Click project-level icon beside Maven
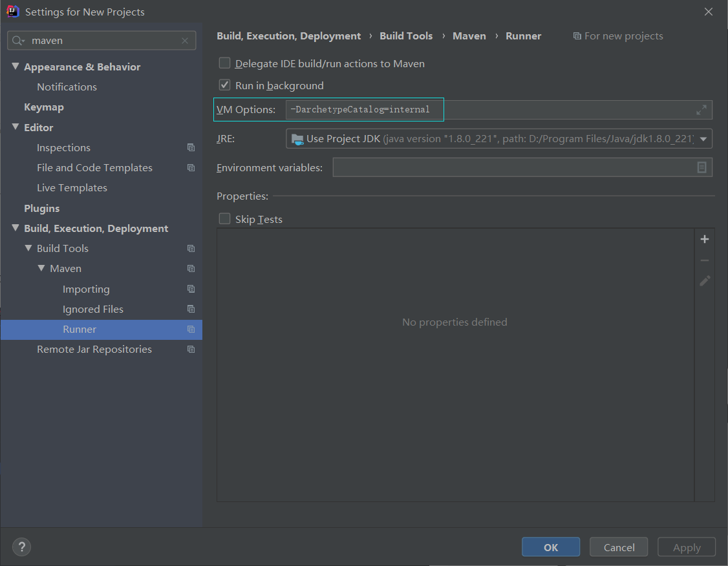728x566 pixels. (191, 269)
